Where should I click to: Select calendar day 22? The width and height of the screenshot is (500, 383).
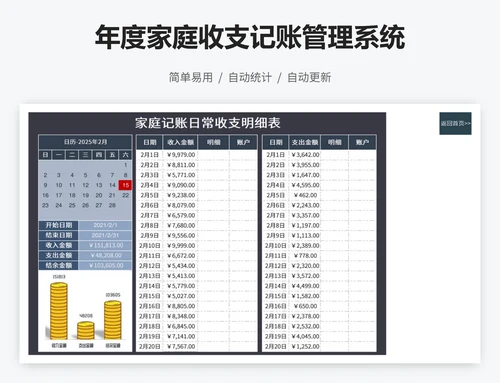(x=125, y=195)
